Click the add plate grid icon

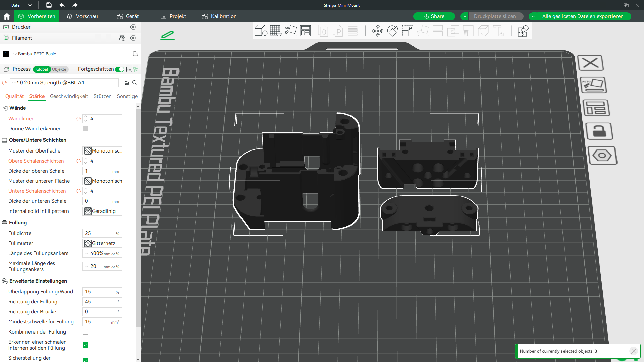click(x=276, y=31)
